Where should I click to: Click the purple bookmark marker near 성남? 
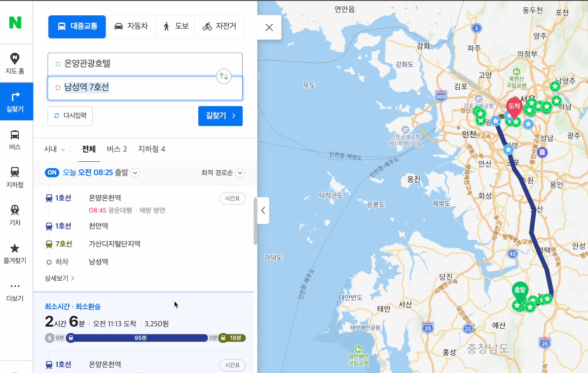542,152
